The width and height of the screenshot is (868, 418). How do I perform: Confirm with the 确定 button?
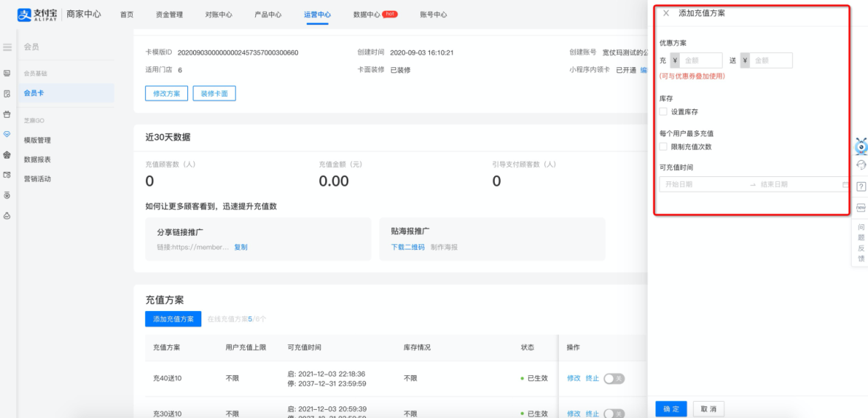(x=671, y=408)
